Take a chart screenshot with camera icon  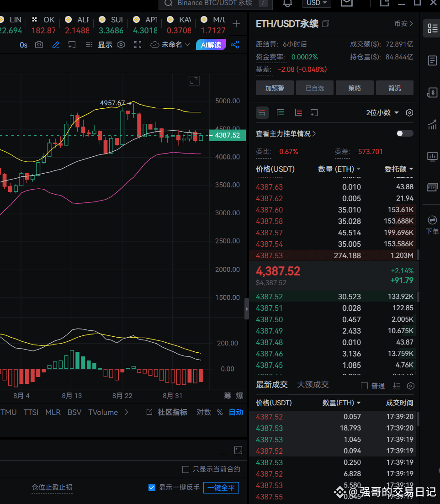click(39, 45)
